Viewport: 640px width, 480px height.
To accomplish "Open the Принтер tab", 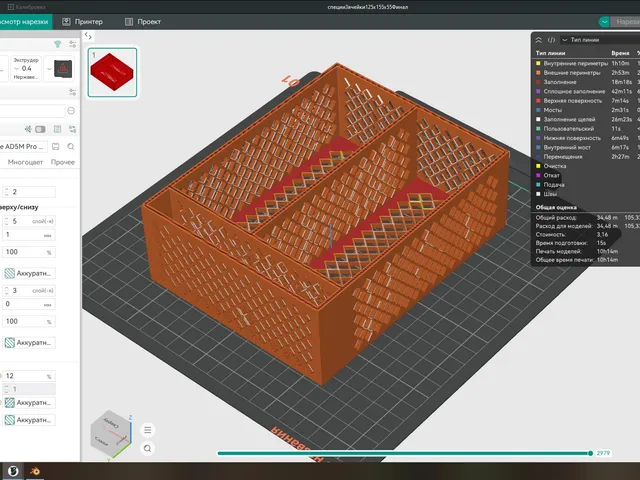I will (x=82, y=22).
